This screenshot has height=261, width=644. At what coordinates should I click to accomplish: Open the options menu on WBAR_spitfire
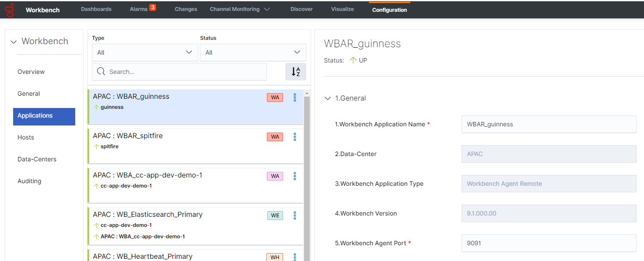coord(294,137)
